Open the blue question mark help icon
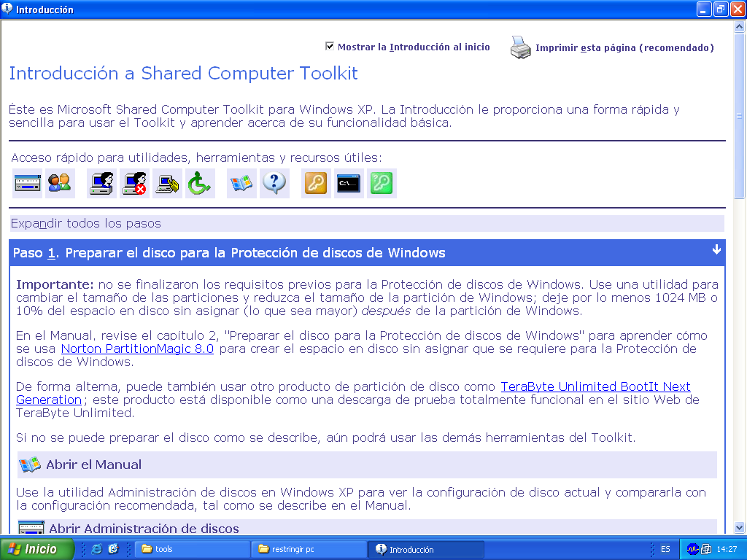This screenshot has height=560, width=747. click(274, 183)
